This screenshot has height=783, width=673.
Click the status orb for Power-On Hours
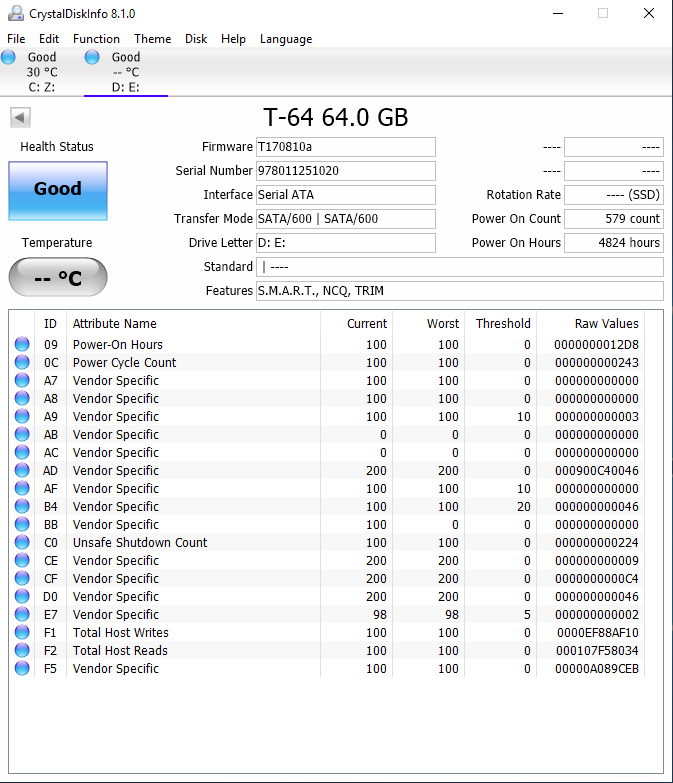point(22,345)
